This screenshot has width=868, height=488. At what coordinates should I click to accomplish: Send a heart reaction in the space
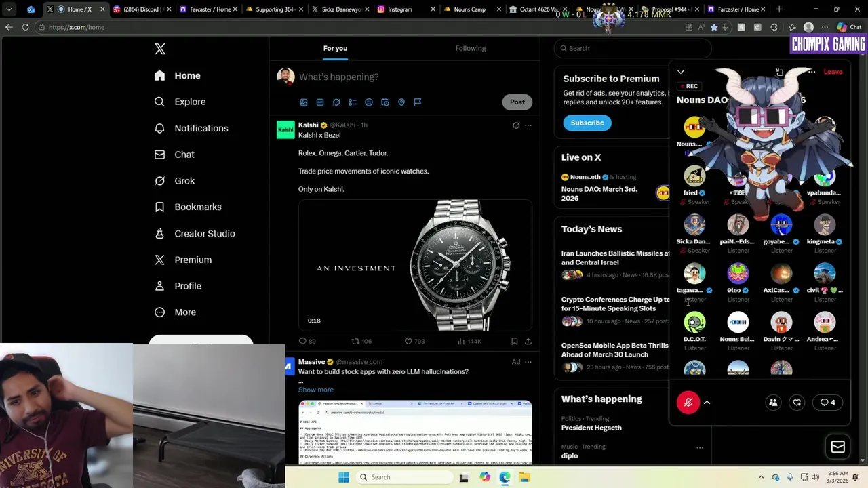click(797, 403)
